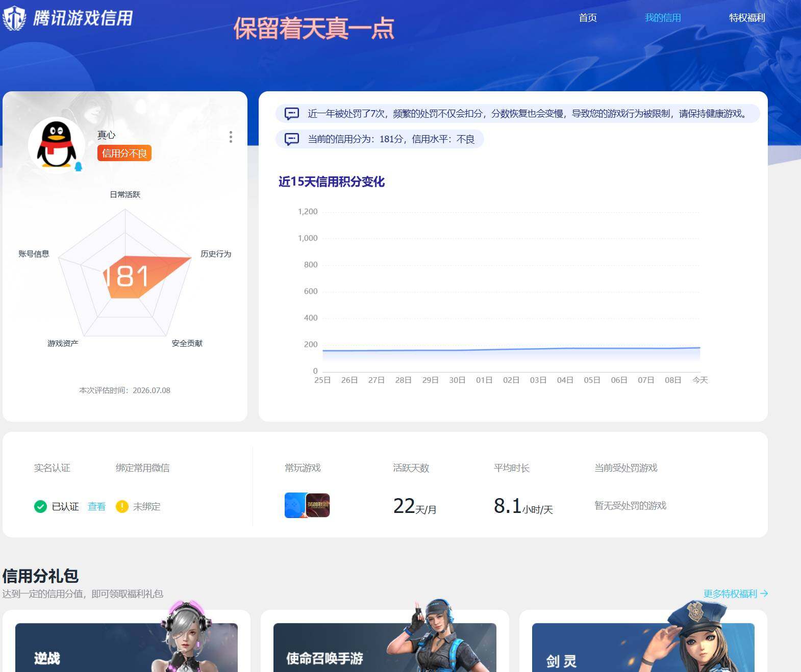Open the 更多特权福利 link
This screenshot has height=672, width=801.
pos(735,593)
